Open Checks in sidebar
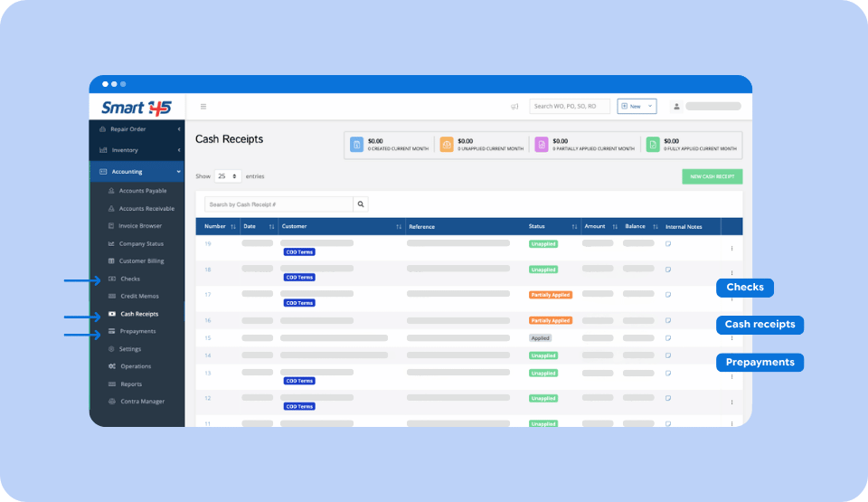The image size is (868, 502). tap(129, 279)
